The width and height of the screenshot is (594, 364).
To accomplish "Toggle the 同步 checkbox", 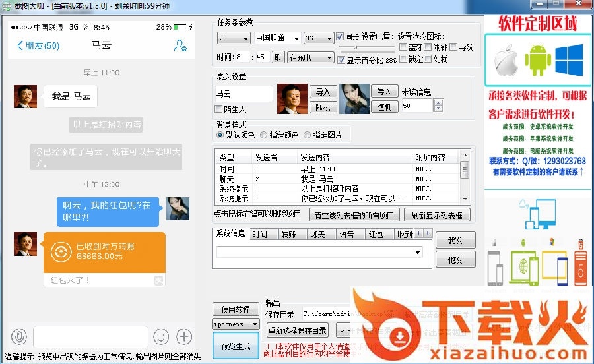I will (x=340, y=37).
